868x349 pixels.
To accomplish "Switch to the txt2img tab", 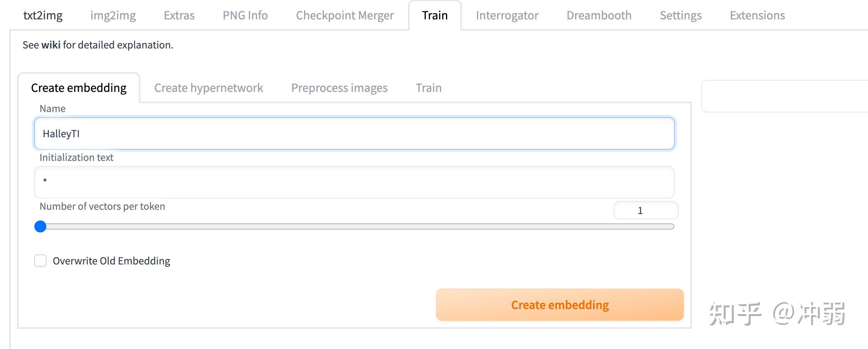I will tap(43, 16).
